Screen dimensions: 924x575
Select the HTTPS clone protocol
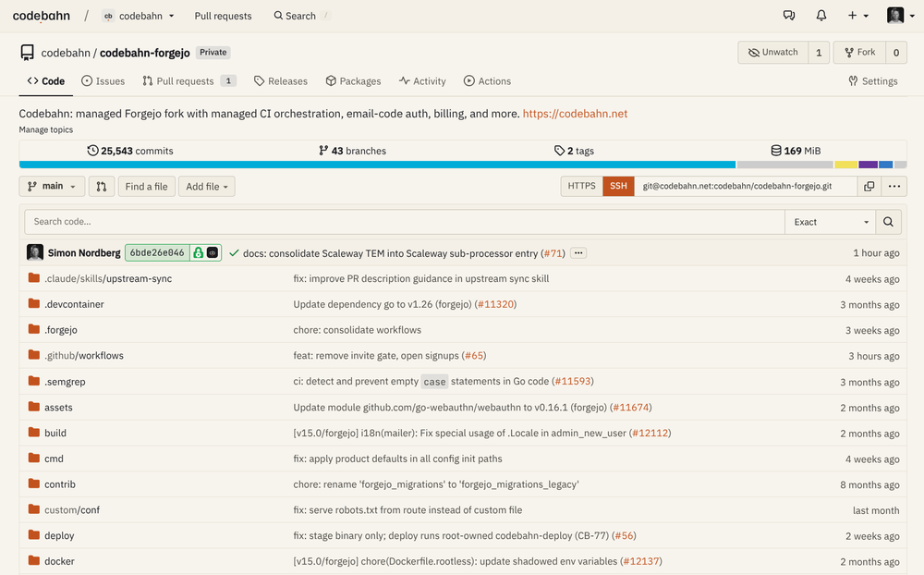581,186
